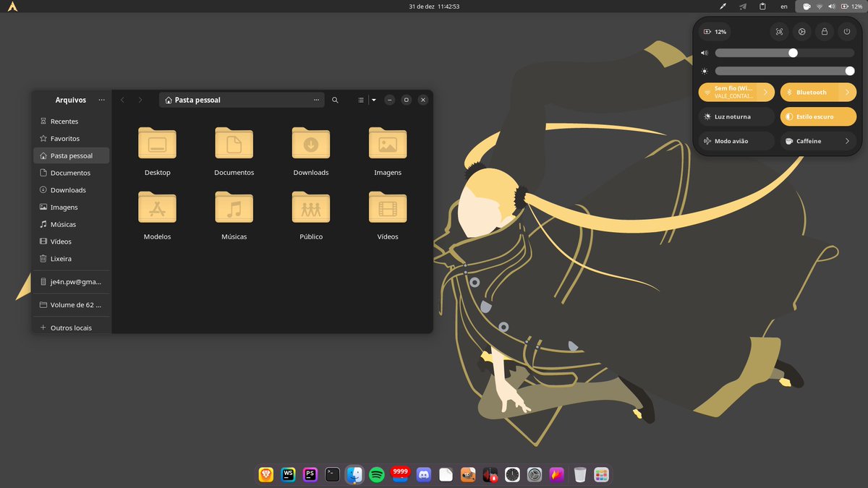Search files with the magnifier icon
Viewport: 868px width, 488px height.
335,100
